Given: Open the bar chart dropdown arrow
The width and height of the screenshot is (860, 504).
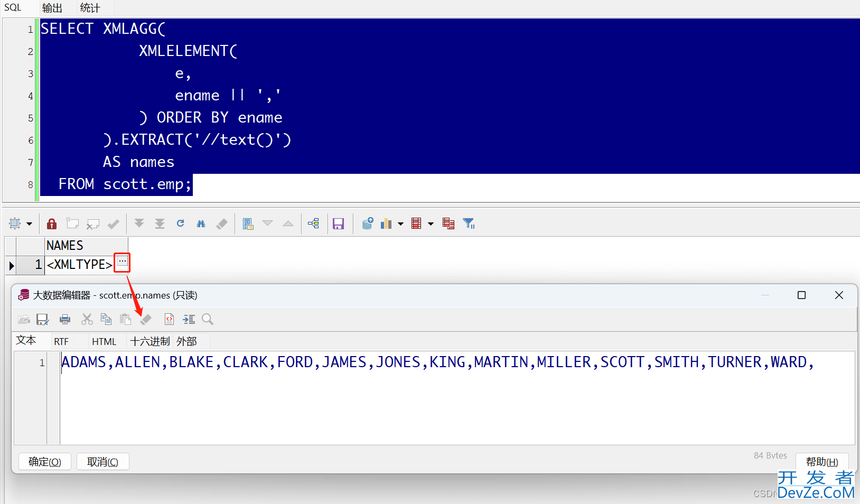Looking at the screenshot, I should 400,224.
